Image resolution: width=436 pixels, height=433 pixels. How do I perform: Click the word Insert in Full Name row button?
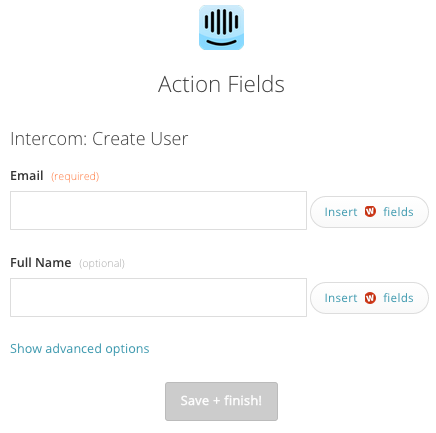(x=341, y=298)
